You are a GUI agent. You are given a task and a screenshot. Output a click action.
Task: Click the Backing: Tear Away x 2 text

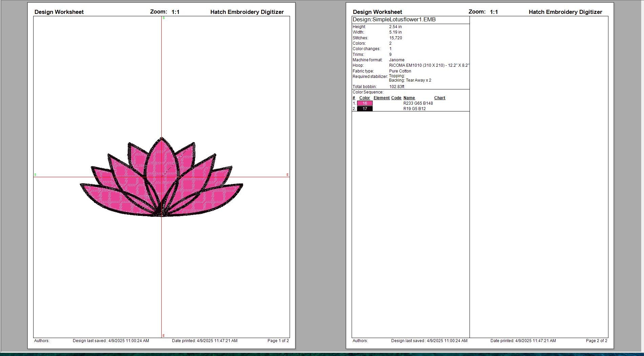click(410, 80)
